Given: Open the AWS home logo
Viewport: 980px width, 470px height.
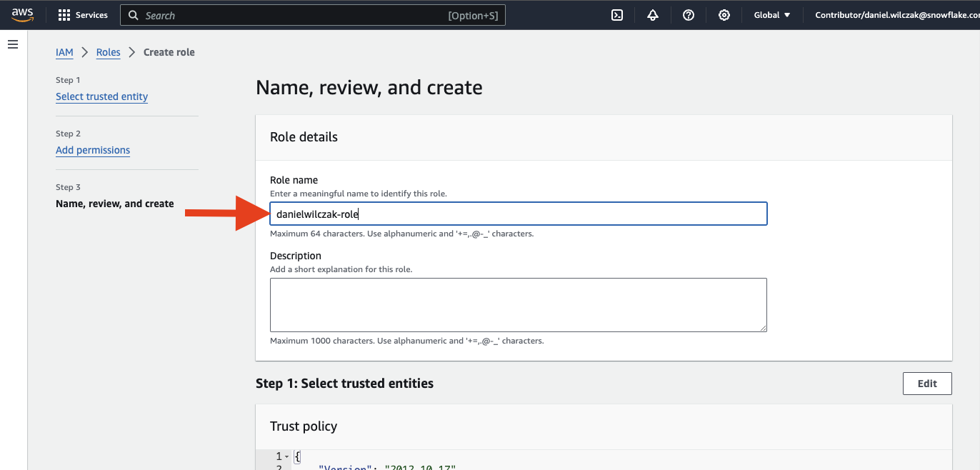Looking at the screenshot, I should (x=23, y=15).
